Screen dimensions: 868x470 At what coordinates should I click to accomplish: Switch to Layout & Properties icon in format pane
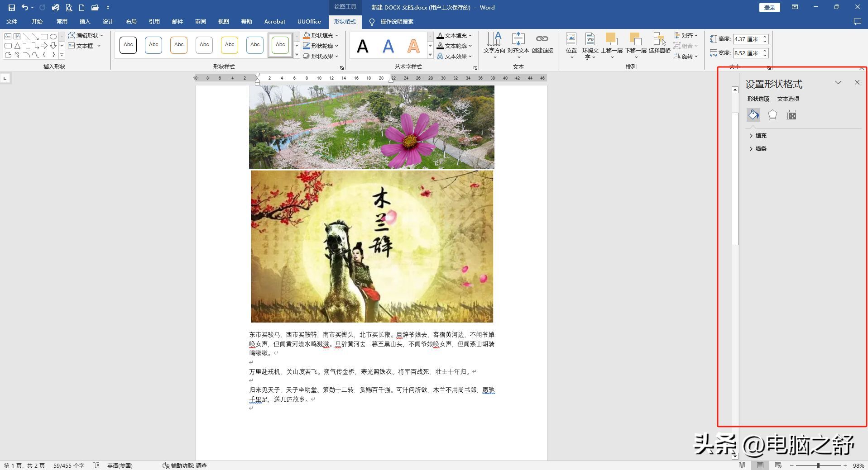(791, 115)
